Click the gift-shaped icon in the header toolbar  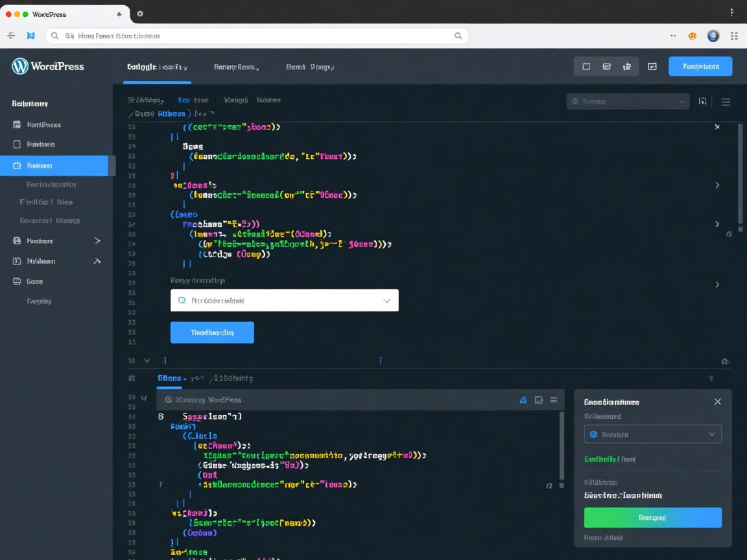(626, 66)
